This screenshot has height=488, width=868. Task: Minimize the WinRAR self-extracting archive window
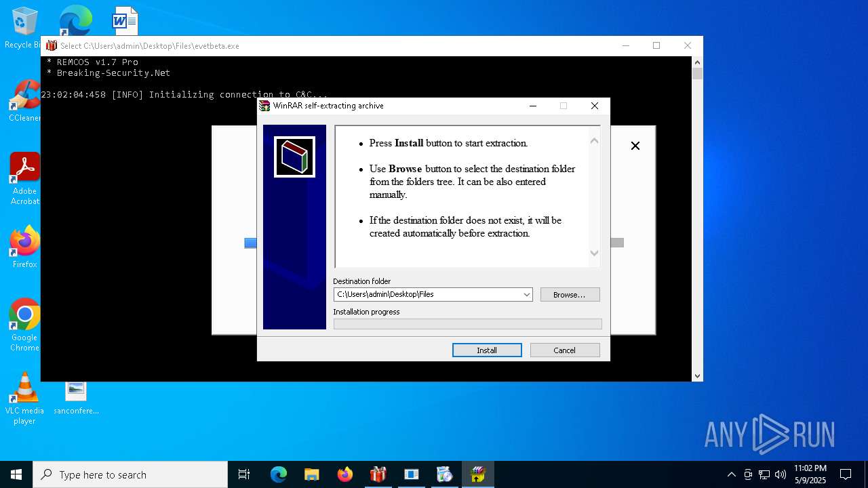(533, 106)
